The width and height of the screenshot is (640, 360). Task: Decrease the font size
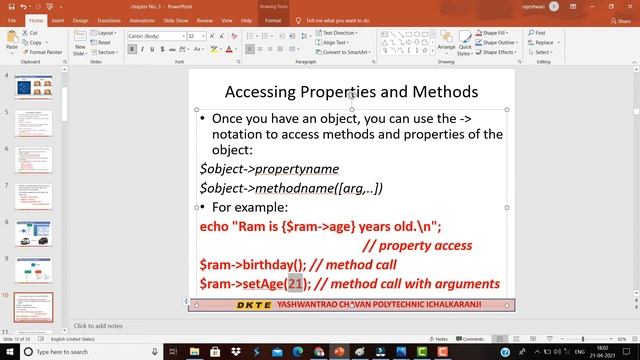[x=222, y=36]
